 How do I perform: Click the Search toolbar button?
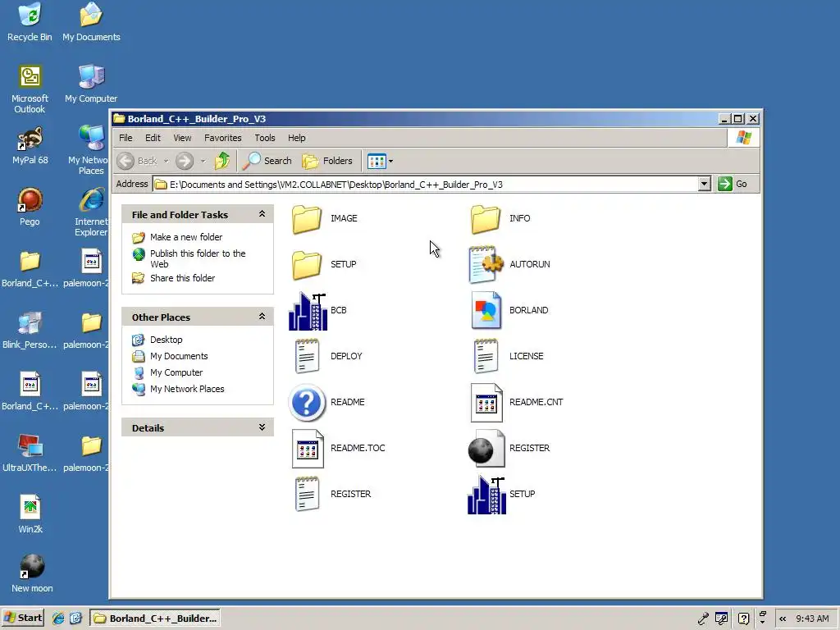(267, 161)
